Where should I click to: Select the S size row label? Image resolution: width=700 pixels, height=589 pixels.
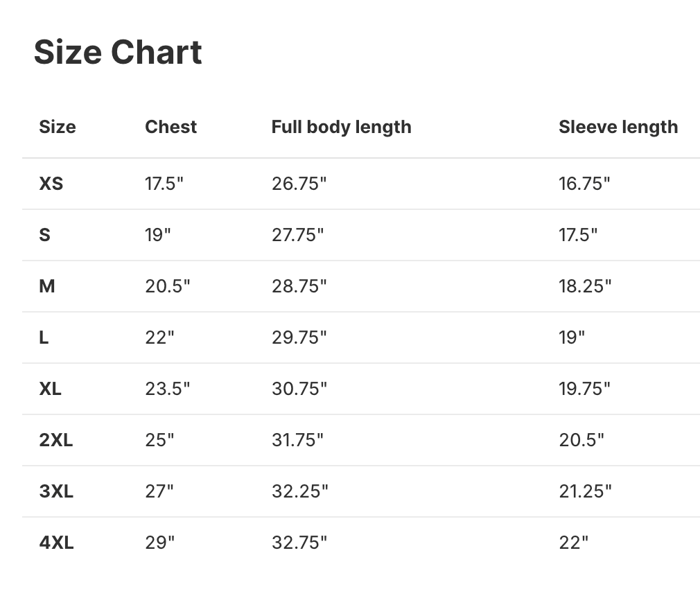45,235
